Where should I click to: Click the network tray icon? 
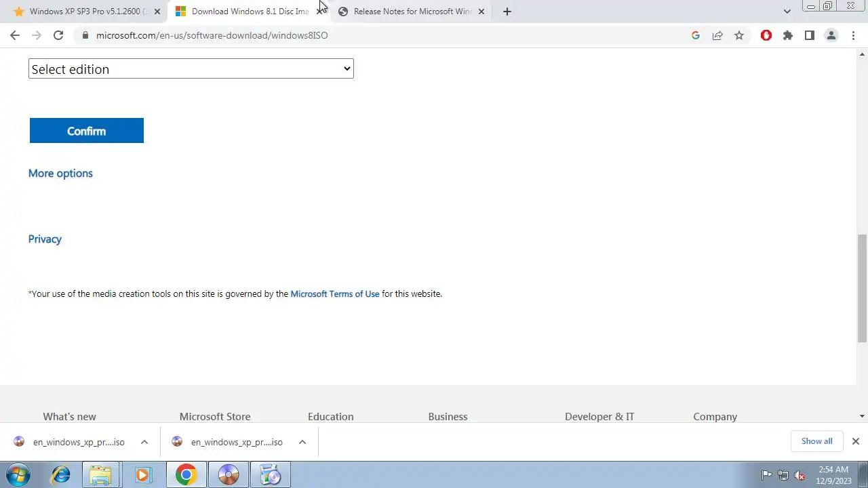(x=783, y=475)
